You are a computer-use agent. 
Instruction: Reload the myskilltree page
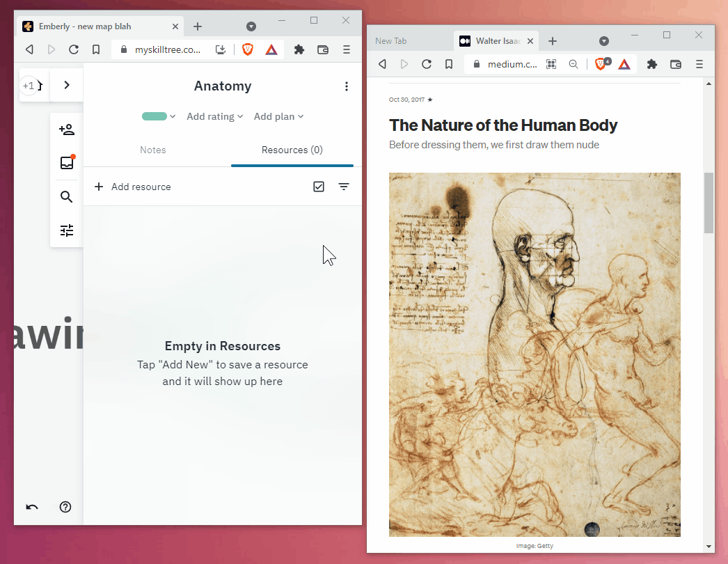tap(74, 49)
